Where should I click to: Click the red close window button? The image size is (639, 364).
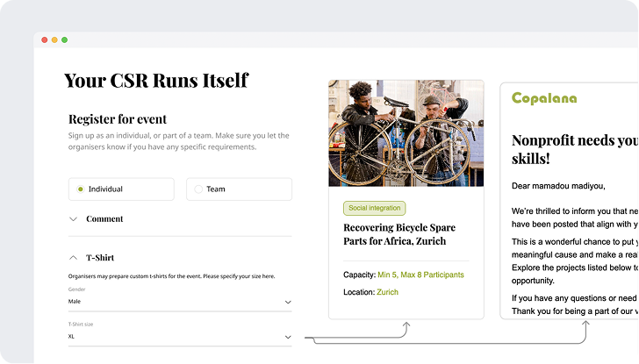[44, 40]
